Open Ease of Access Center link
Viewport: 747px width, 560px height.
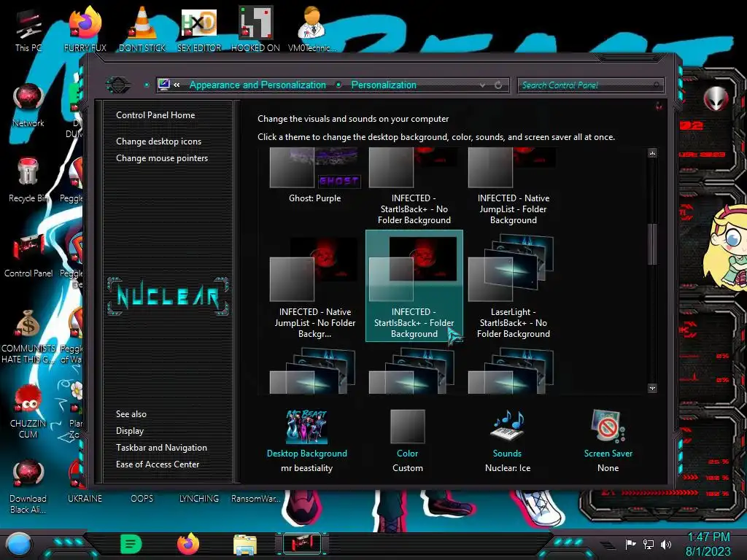click(158, 464)
